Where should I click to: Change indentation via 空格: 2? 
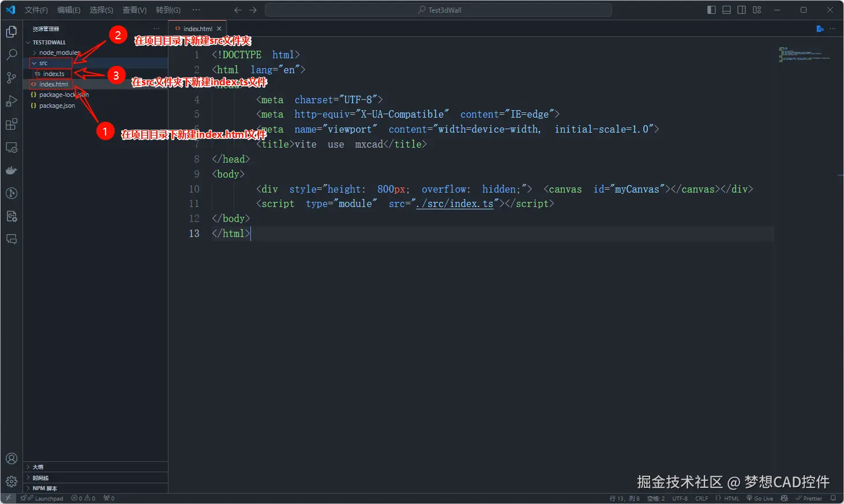pos(656,498)
